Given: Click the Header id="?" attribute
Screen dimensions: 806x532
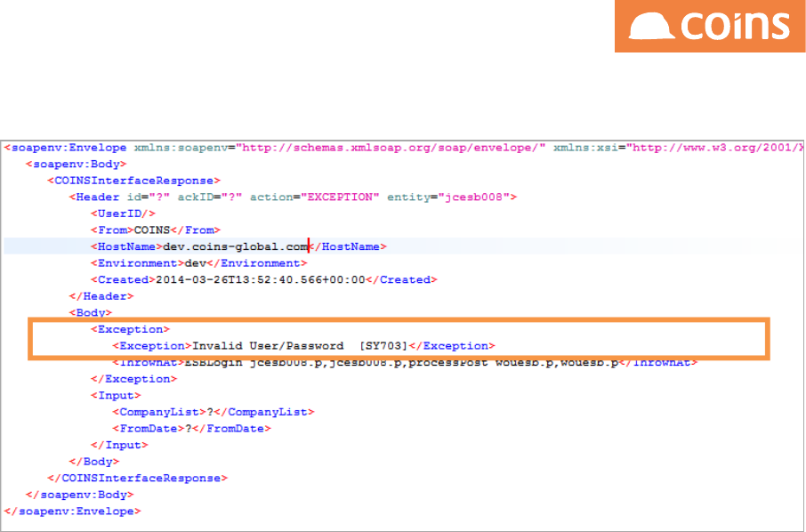Looking at the screenshot, I should [x=148, y=197].
